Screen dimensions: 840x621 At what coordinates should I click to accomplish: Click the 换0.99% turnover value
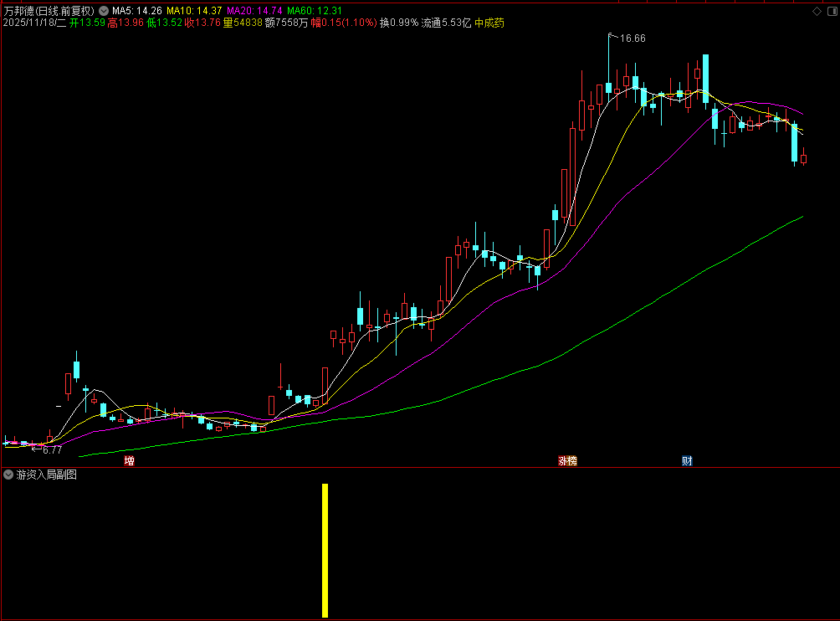(x=399, y=23)
